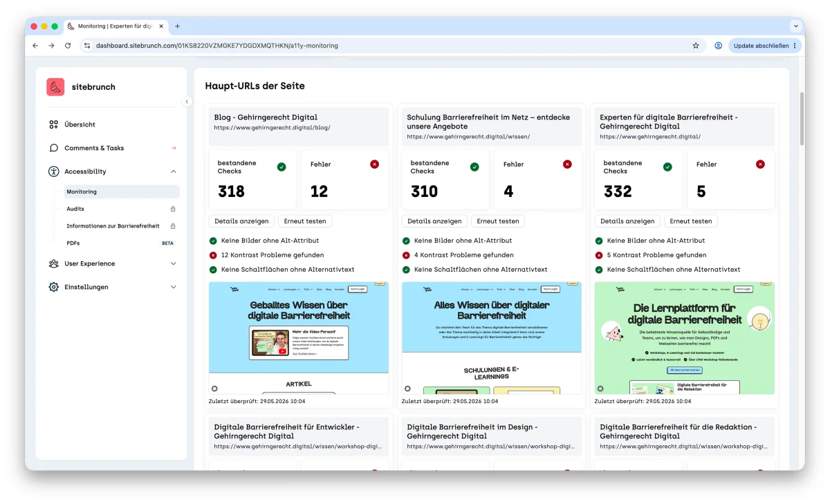The image size is (830, 504).
Task: Open the Lernplattform page screenshot thumbnail
Action: pyautogui.click(x=685, y=338)
